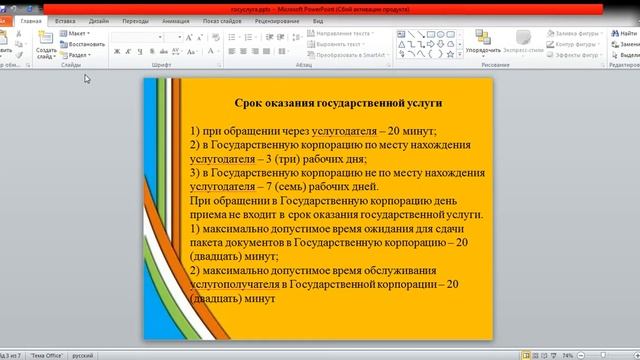Click the Format Painter brush icon
The width and height of the screenshot is (640, 360).
19,54
